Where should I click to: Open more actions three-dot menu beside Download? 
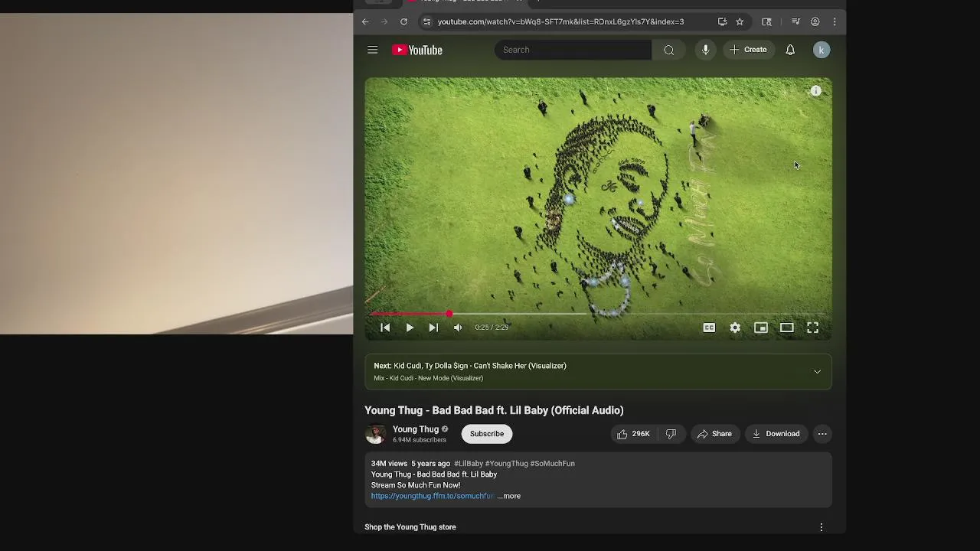point(822,434)
